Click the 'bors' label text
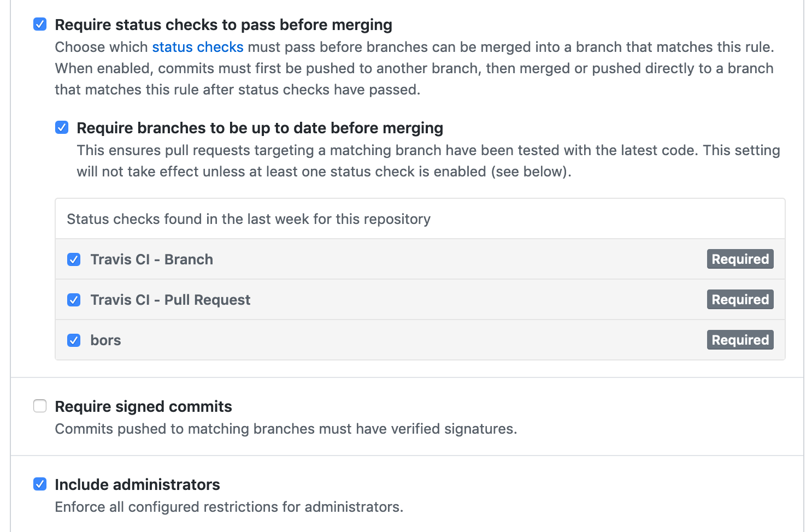Viewport: 812px width, 532px height. pyautogui.click(x=105, y=340)
